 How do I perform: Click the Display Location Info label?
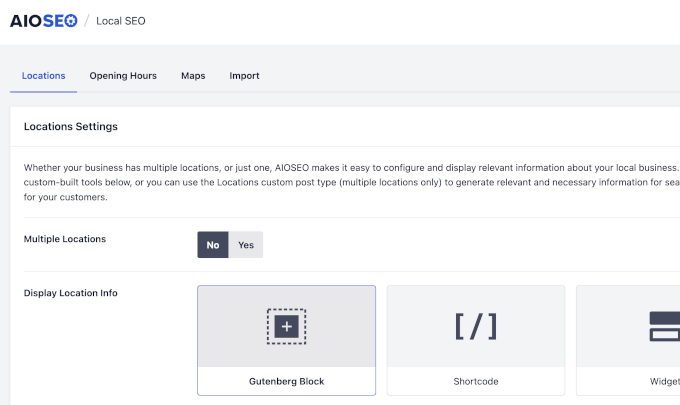coord(71,293)
